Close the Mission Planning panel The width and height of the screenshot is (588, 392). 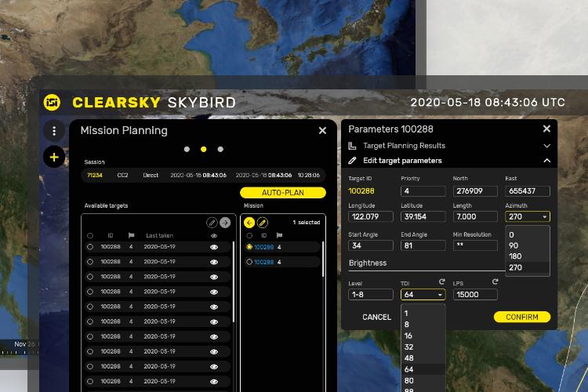pyautogui.click(x=322, y=131)
